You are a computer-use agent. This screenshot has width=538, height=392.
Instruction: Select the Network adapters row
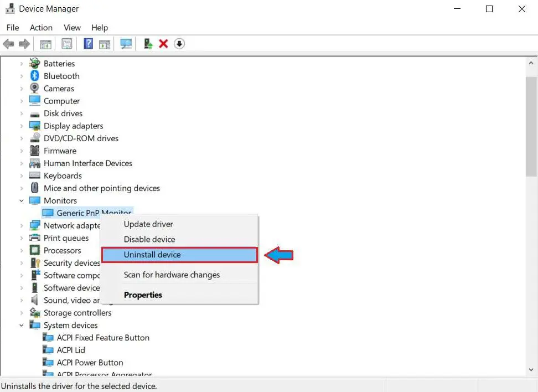[65, 225]
